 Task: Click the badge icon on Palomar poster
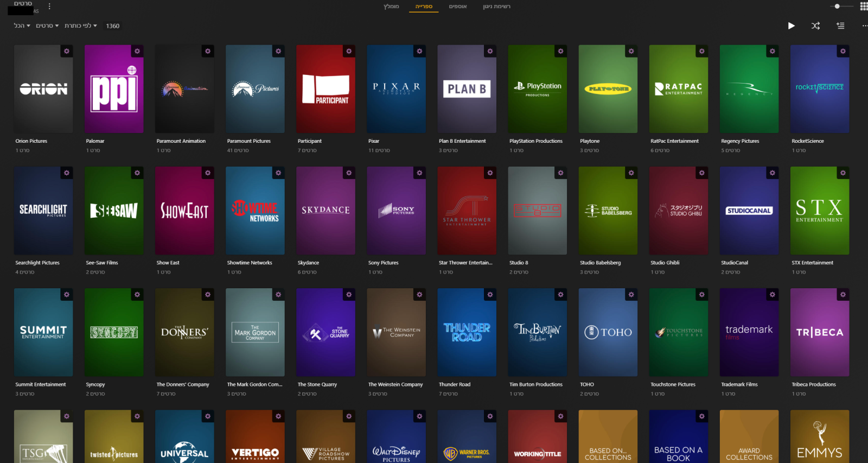click(x=137, y=51)
